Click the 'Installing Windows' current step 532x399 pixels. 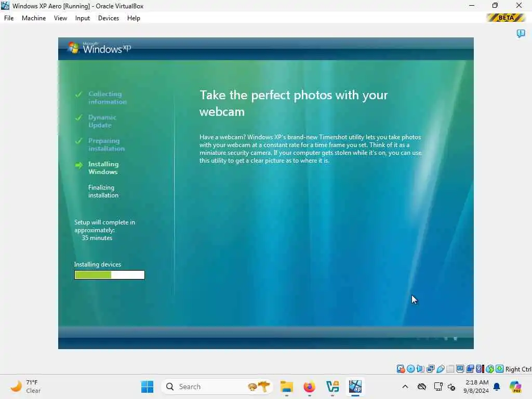click(103, 168)
